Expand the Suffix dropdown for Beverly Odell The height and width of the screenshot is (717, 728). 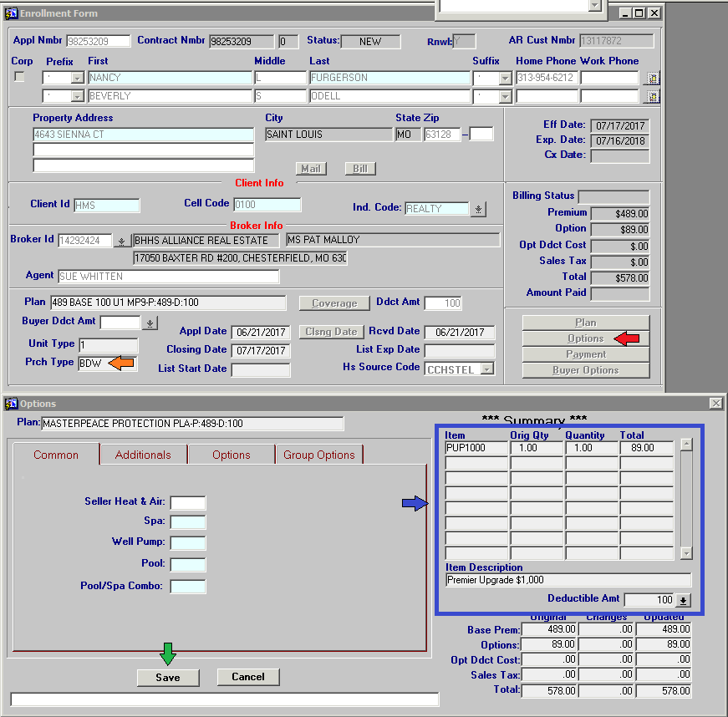pos(505,96)
